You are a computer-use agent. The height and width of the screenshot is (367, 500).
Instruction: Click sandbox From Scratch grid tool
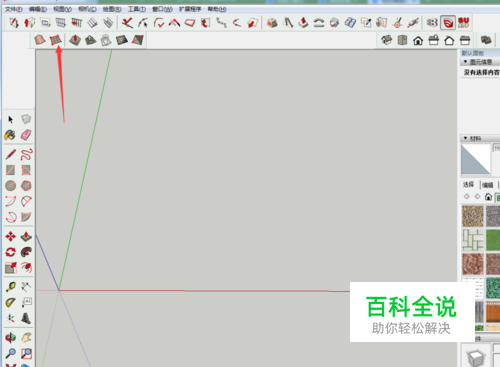click(56, 40)
